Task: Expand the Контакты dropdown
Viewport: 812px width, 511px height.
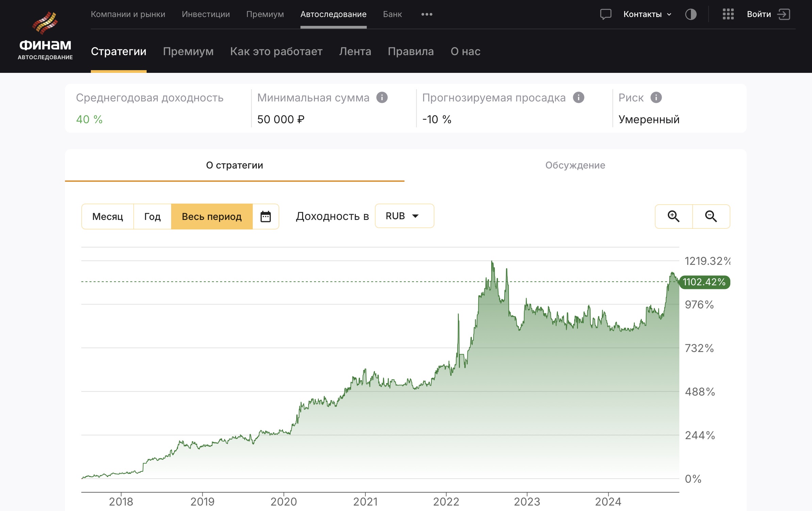Action: tap(647, 14)
